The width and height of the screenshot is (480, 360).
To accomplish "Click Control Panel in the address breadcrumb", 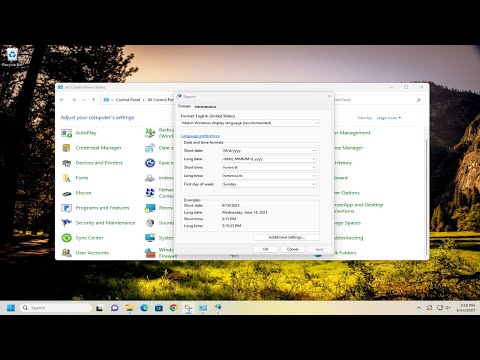I will [x=128, y=100].
